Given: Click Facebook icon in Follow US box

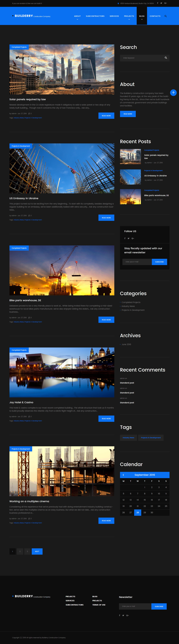Looking at the screenshot, I should coord(125,238).
